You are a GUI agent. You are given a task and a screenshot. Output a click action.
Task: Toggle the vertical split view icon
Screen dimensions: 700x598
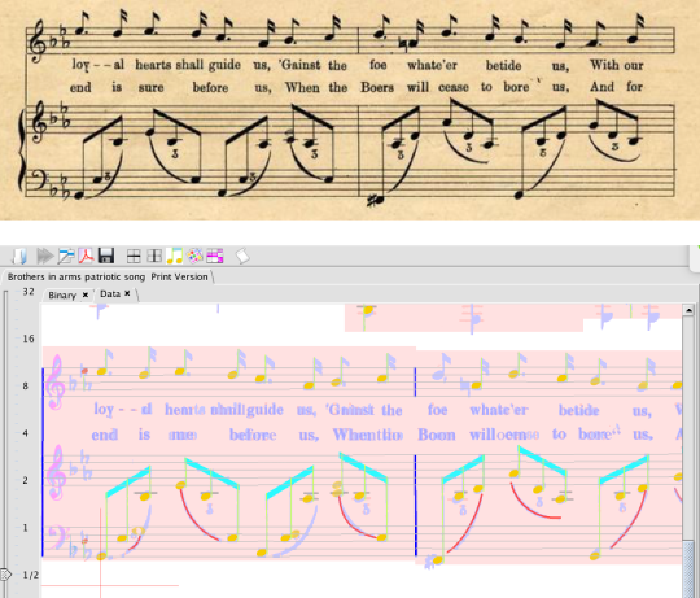pos(154,256)
